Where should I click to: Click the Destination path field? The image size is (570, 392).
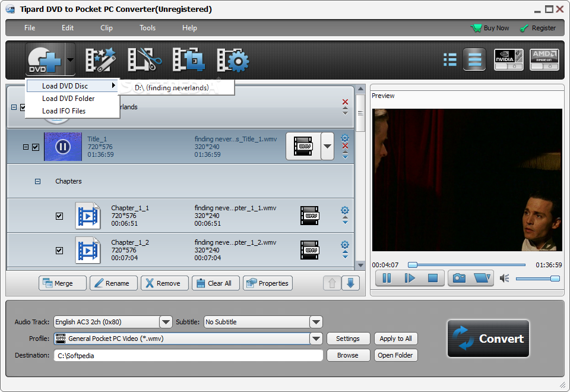click(188, 355)
